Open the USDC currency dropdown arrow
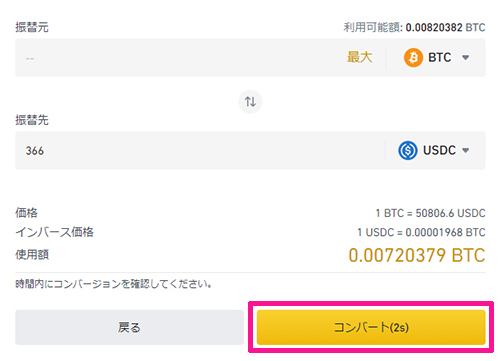Viewport: 500px width, 361px height. (x=466, y=150)
